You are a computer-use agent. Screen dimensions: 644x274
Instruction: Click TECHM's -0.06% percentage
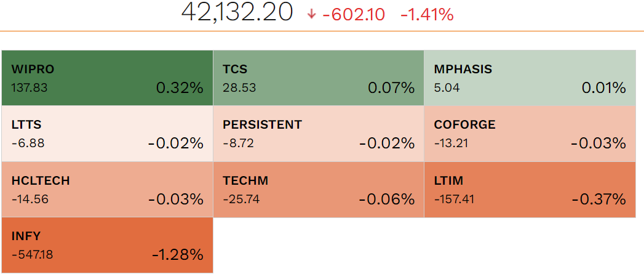(x=387, y=199)
